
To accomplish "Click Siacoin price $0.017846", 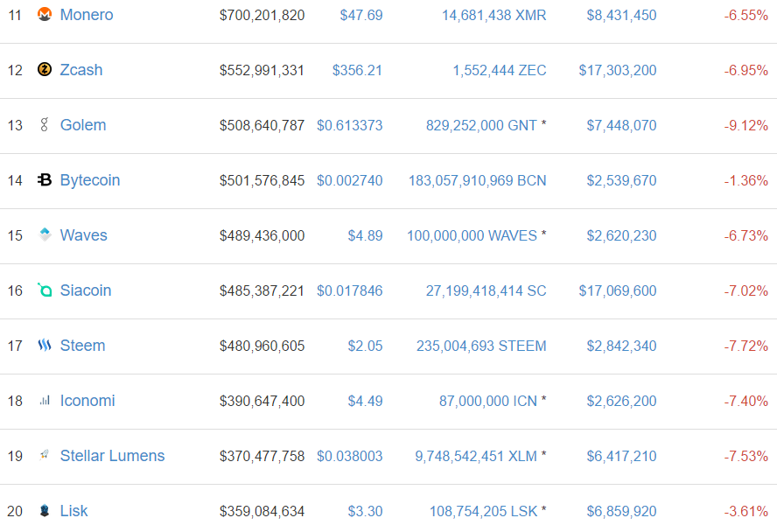I will pyautogui.click(x=350, y=290).
